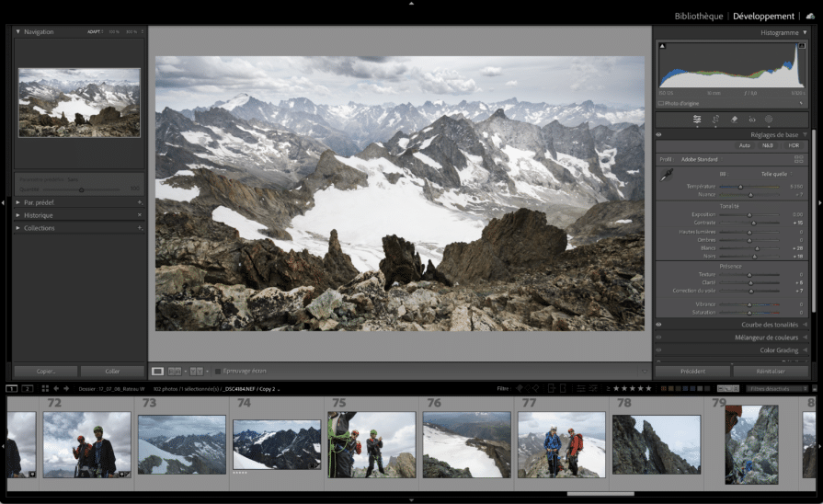Select the Edit sliders tool icon
The image size is (823, 504).
697,120
